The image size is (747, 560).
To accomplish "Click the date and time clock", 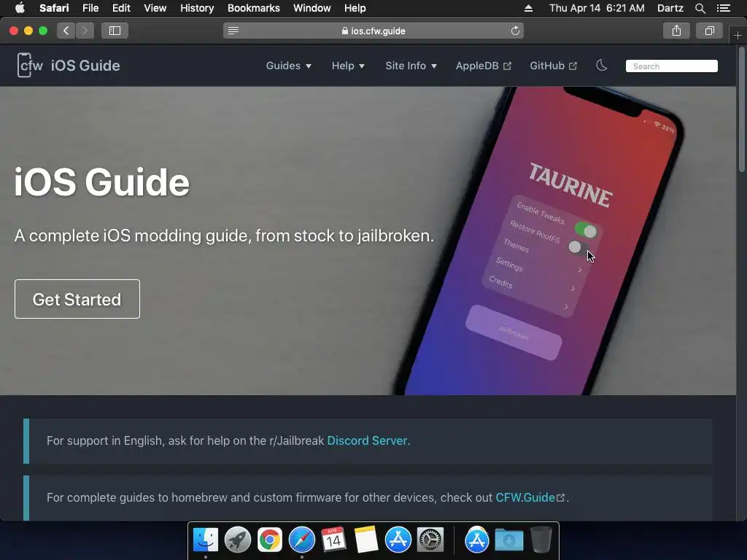I will pos(597,8).
